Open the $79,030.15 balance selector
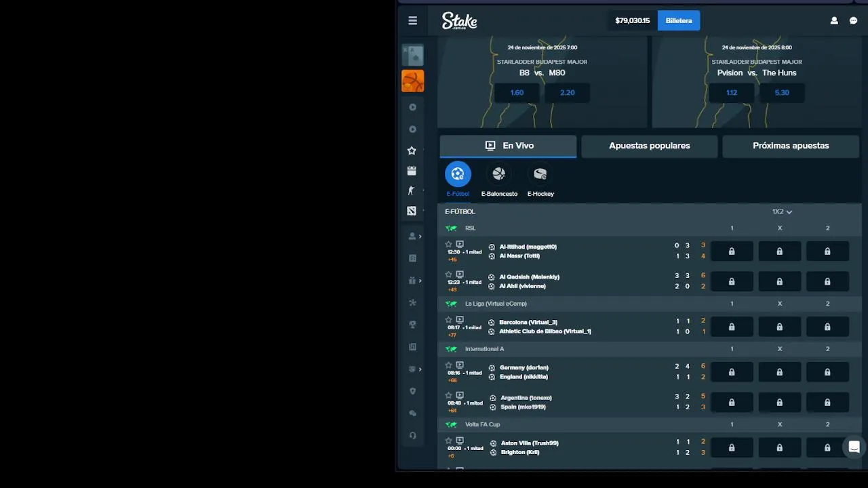The width and height of the screenshot is (868, 488). click(x=632, y=20)
